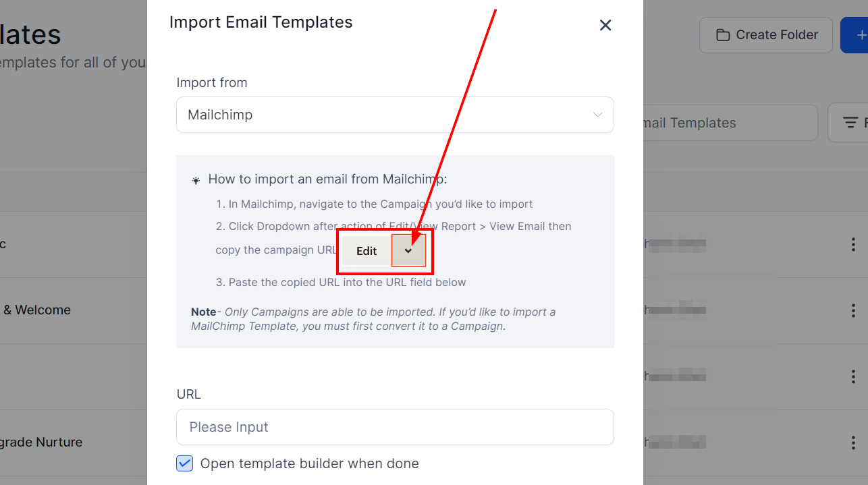Click the folder icon in Create Folder

[723, 35]
